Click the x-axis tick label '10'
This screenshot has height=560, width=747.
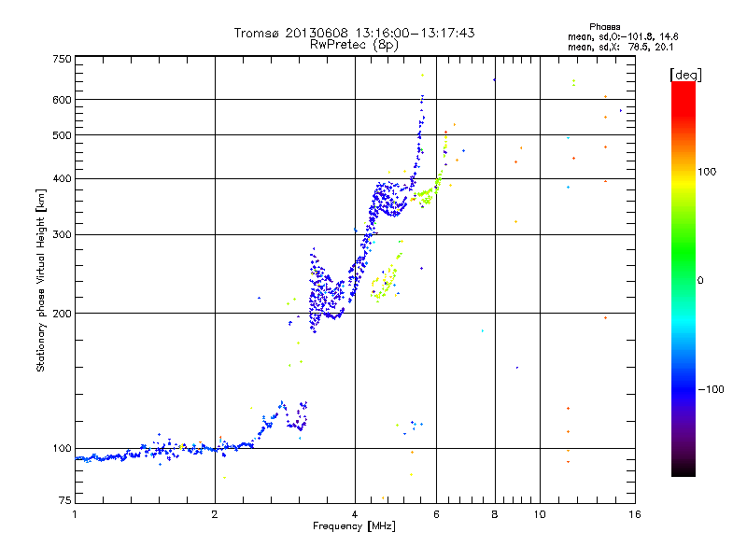[x=540, y=514]
